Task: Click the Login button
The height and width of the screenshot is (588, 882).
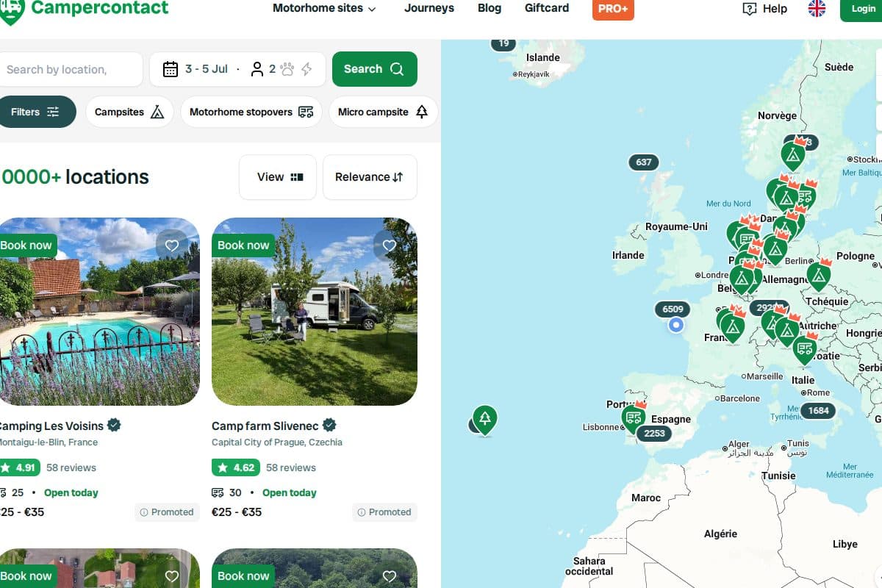Action: tap(862, 10)
